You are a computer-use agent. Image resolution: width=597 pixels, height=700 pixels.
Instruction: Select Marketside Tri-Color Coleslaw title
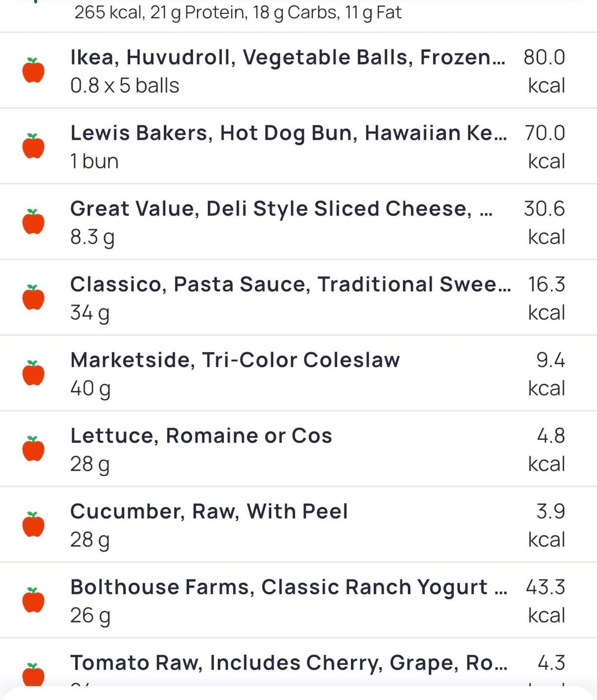pos(235,360)
